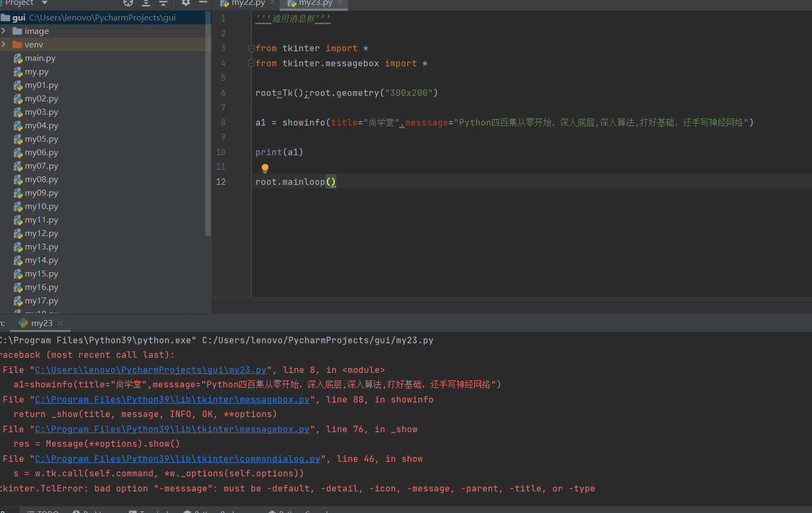The width and height of the screenshot is (812, 513).
Task: Click the fold marker at line 4
Action: point(251,63)
